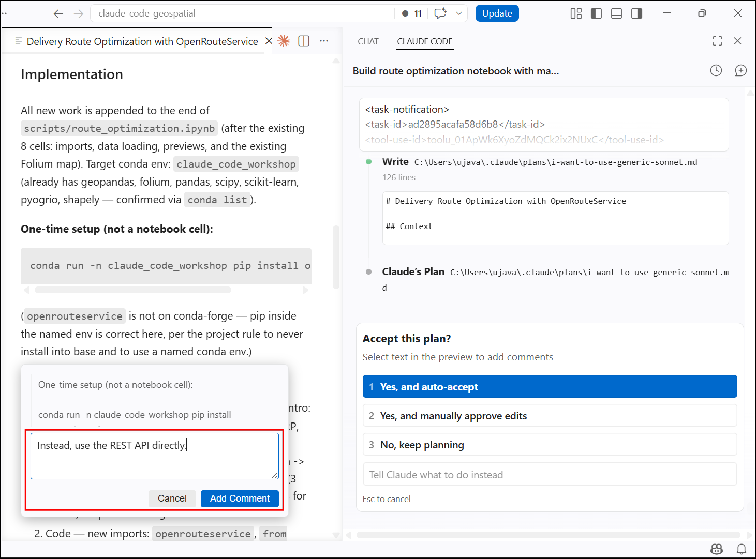Click the Claude panel horizontal scrollbar

click(549, 535)
